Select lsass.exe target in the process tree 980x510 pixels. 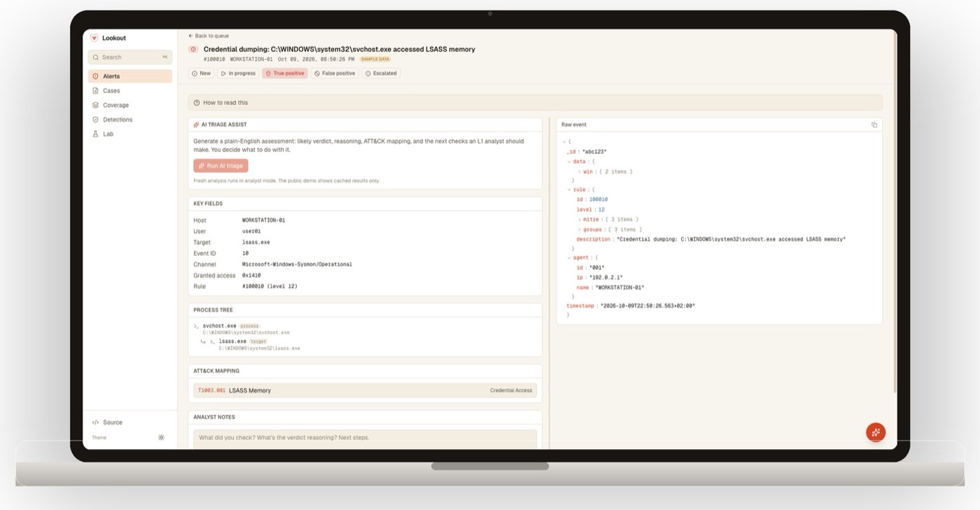click(232, 341)
